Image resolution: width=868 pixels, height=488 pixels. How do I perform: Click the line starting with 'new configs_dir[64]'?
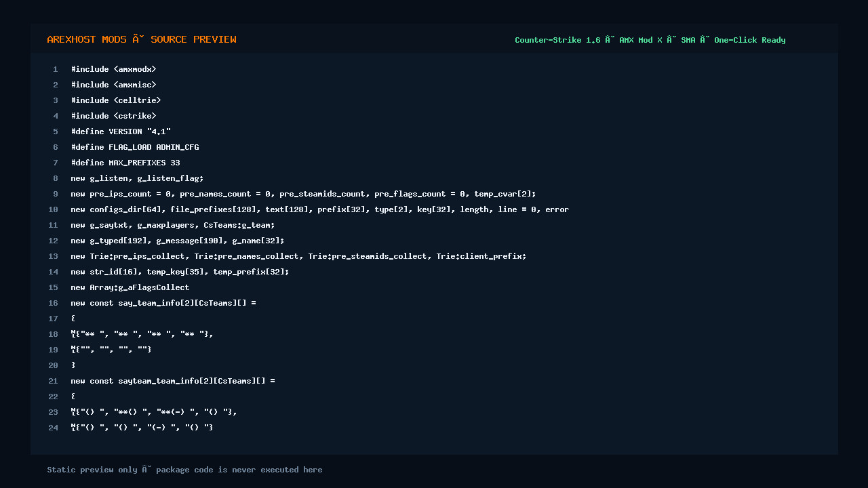pos(319,209)
